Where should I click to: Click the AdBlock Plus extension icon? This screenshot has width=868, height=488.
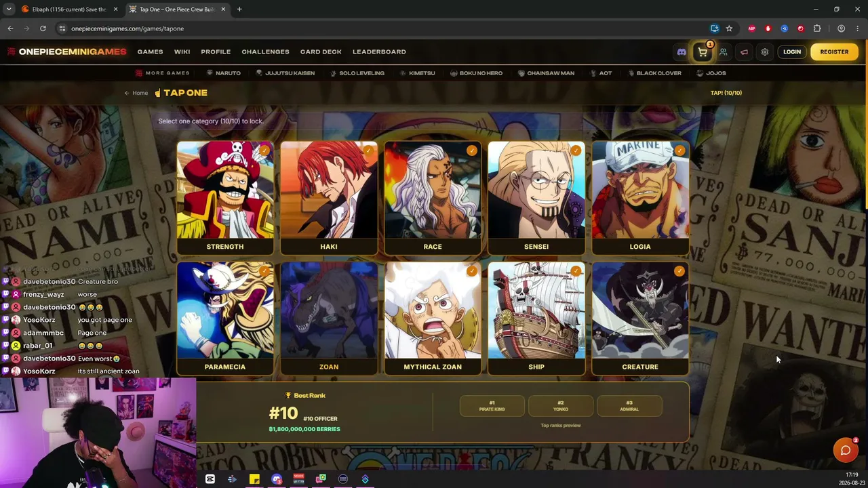pos(751,28)
